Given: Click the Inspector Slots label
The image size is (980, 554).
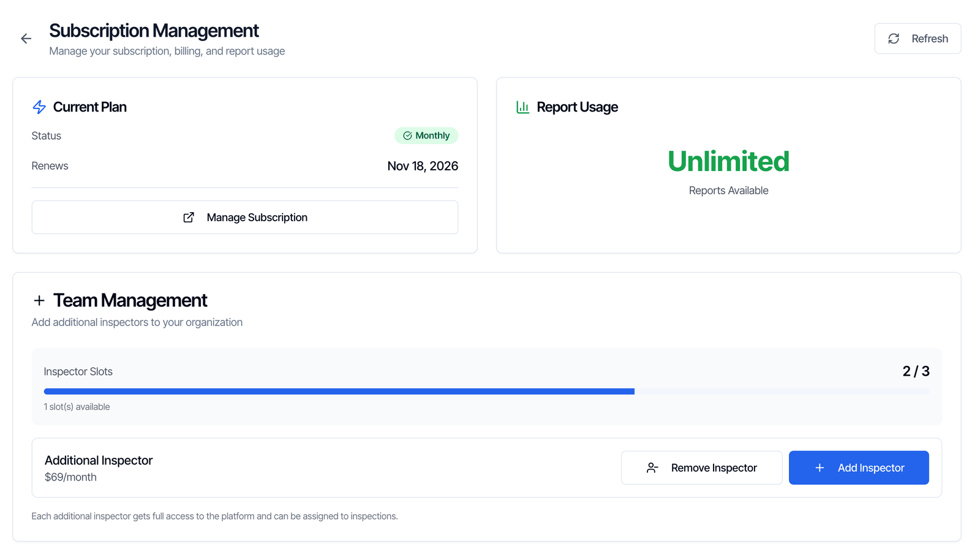Looking at the screenshot, I should pos(78,371).
